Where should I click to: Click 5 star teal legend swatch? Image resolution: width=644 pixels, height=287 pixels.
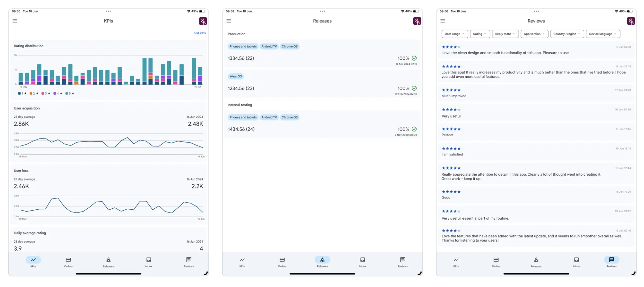point(67,93)
